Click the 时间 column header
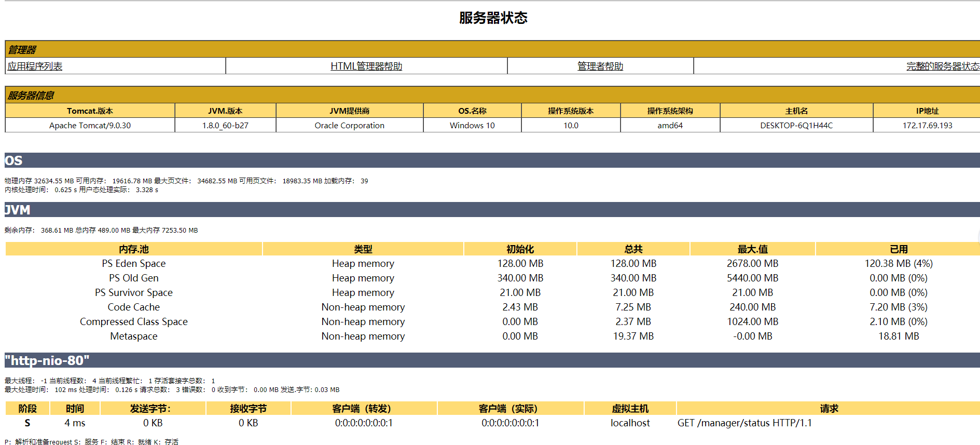The width and height of the screenshot is (980, 445). click(x=75, y=408)
